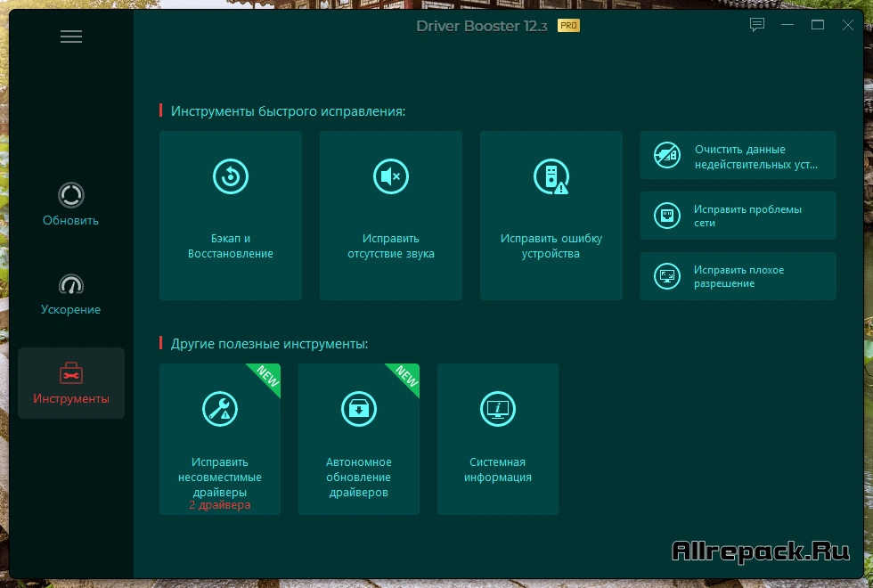Image resolution: width=873 pixels, height=588 pixels.
Task: Click the Бэкап и Восстановление restore icon
Action: (231, 176)
